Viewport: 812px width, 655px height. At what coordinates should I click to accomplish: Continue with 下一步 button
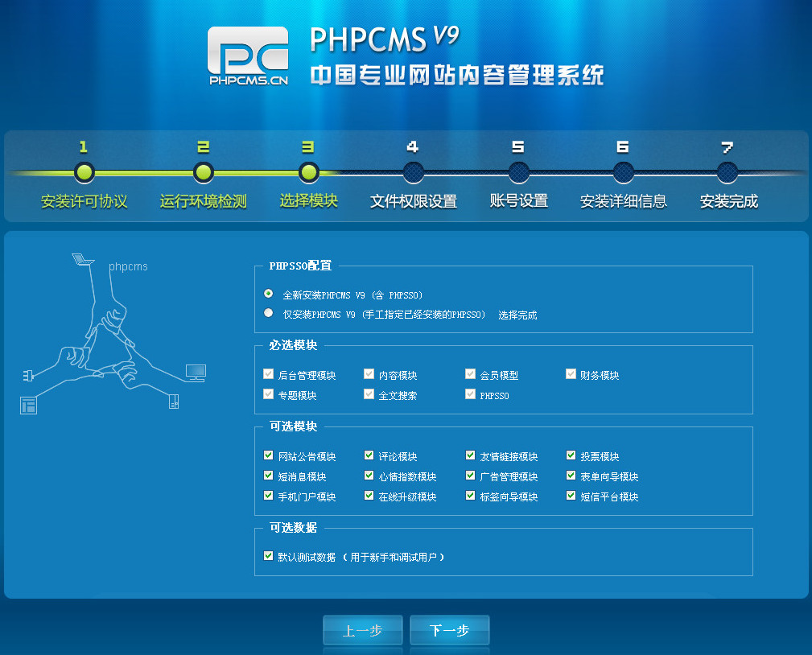point(450,630)
